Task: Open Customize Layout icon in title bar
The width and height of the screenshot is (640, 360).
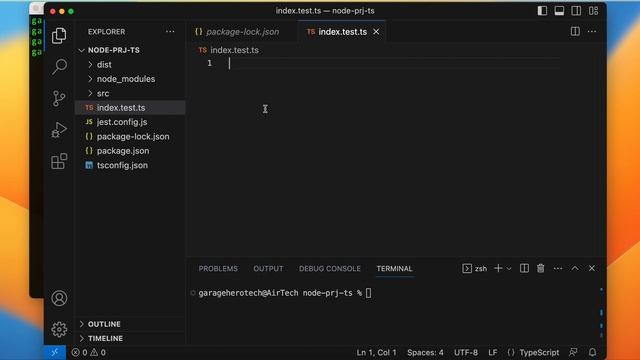Action: [x=593, y=11]
